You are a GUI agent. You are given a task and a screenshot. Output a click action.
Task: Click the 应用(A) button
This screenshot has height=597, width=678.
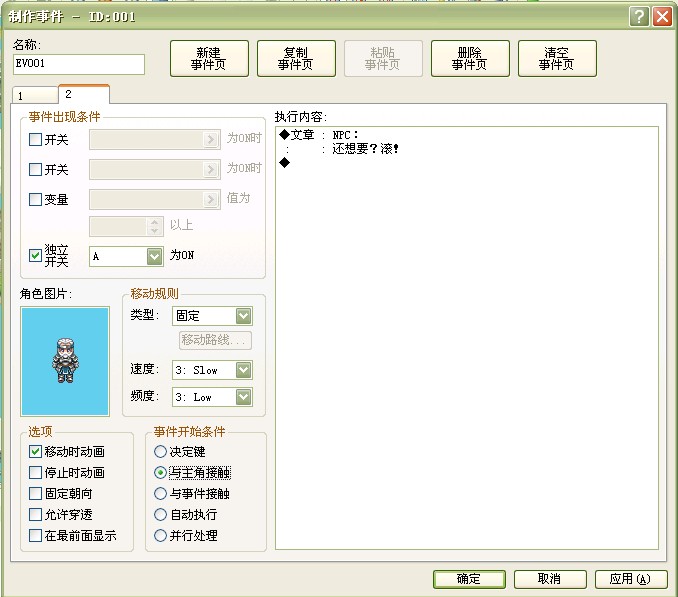click(x=631, y=579)
